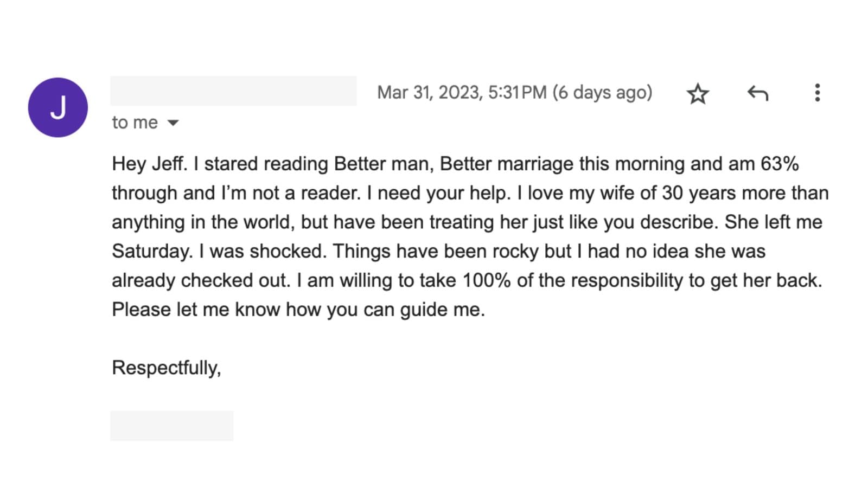The height and width of the screenshot is (488, 868).
Task: Click the reply arrow icon
Action: tap(757, 93)
